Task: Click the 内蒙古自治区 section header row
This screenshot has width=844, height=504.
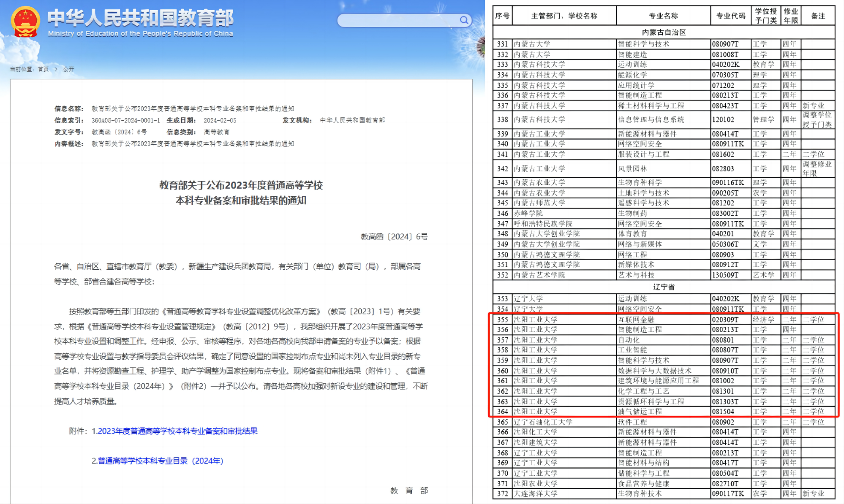Action: 664,33
